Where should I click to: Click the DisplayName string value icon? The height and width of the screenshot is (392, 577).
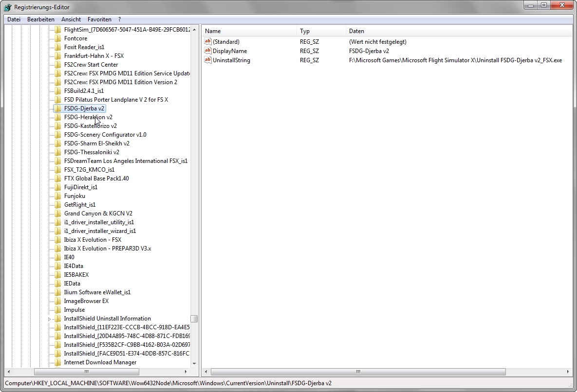[x=208, y=51]
